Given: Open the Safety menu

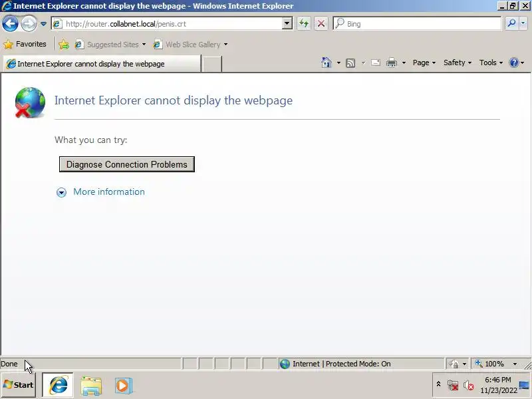Looking at the screenshot, I should [458, 63].
